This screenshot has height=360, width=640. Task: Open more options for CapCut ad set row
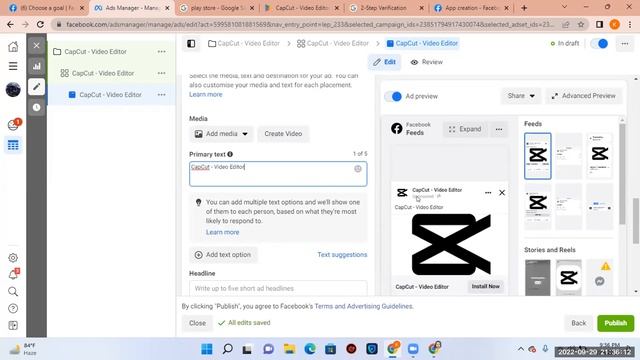coord(162,73)
